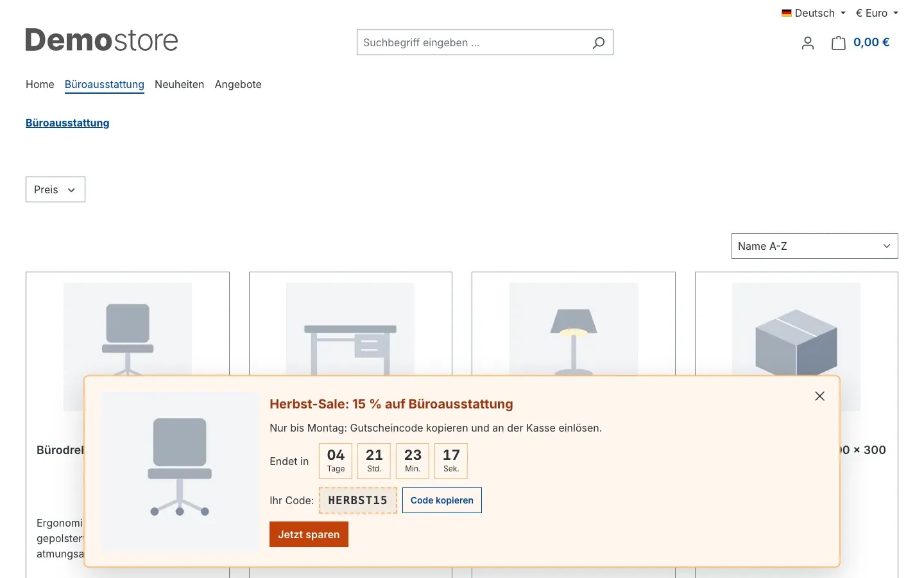Open the cardboard box product image
Viewport: 924px width, 578px height.
796,329
